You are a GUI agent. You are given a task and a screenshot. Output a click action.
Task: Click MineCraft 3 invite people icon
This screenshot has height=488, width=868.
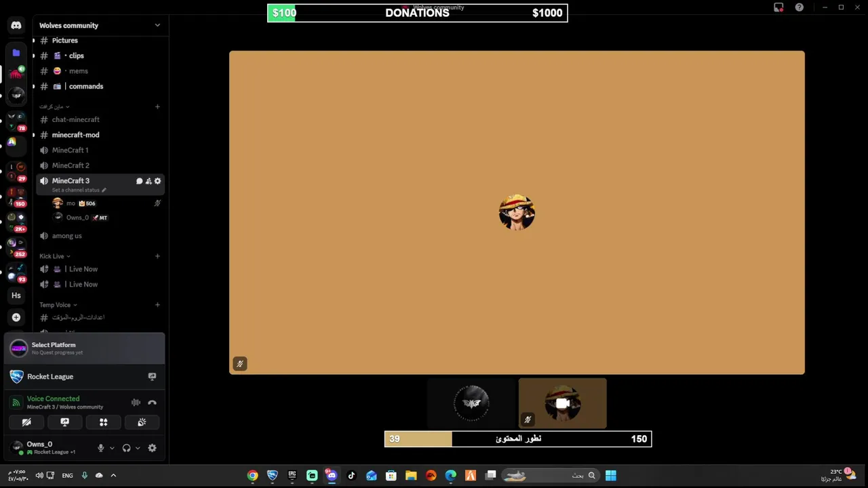[149, 181]
